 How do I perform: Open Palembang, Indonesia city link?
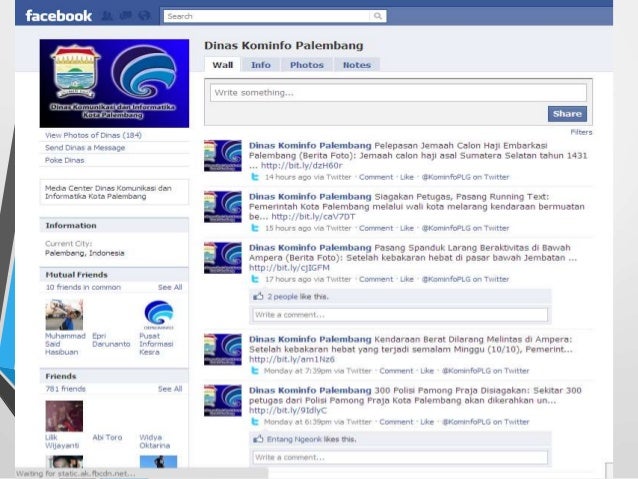tap(85, 253)
